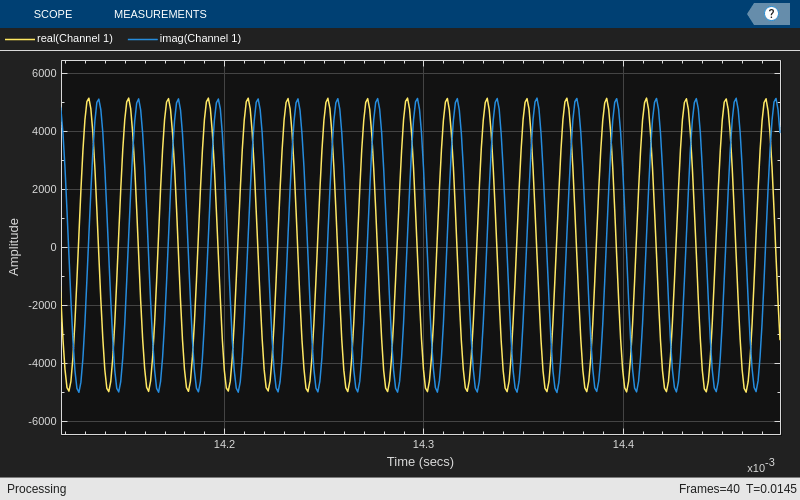
Task: Select the Amplitude y-axis label
Action: click(14, 247)
